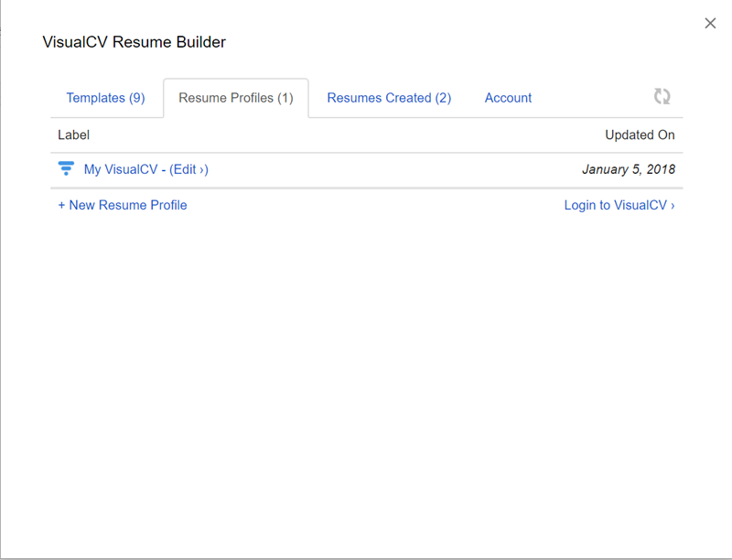Add a New Resume Profile
The width and height of the screenshot is (732, 560).
click(x=123, y=205)
